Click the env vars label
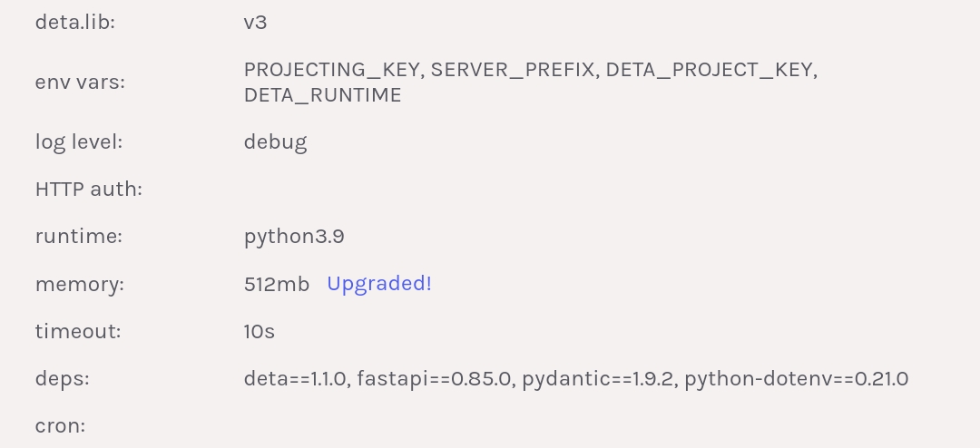This screenshot has width=980, height=448. pos(80,82)
